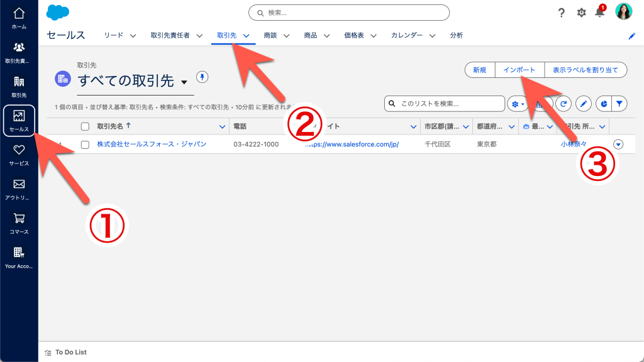Click the edit navigation pencil icon

631,36
